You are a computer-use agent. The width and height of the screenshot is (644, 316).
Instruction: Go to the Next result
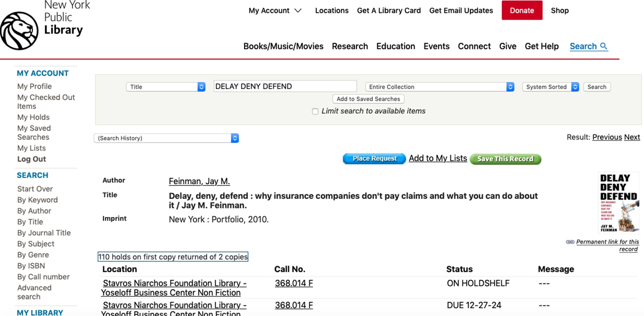(632, 137)
